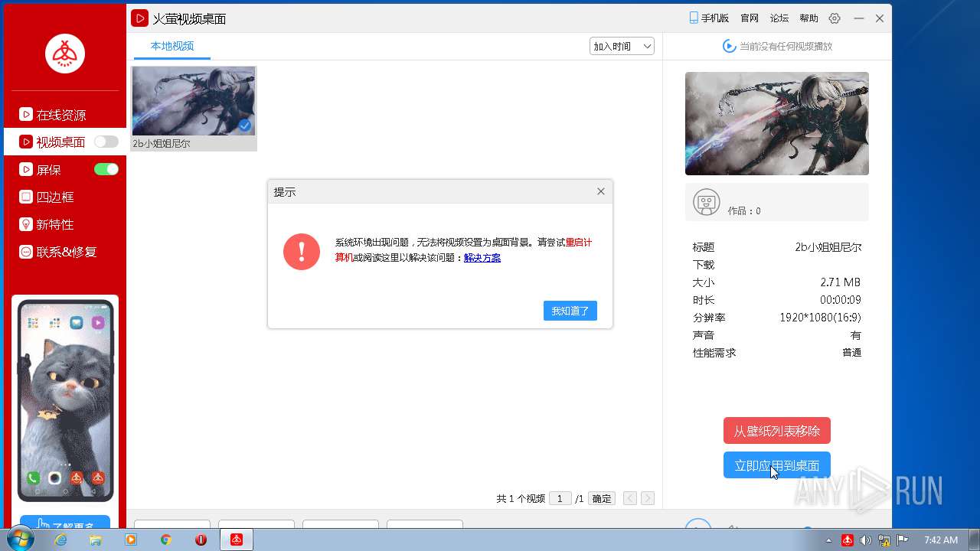Click the red warning exclamation icon
Screen dimensions: 980x551
pyautogui.click(x=302, y=252)
